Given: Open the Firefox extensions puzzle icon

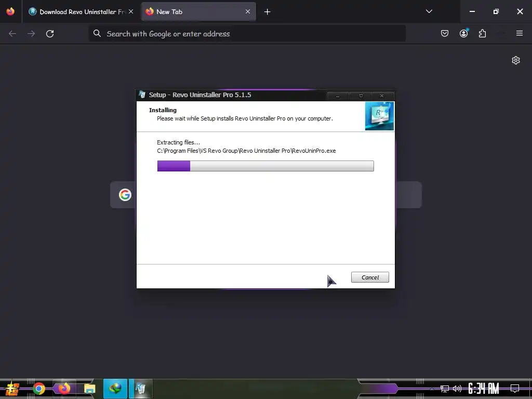Looking at the screenshot, I should 482,33.
